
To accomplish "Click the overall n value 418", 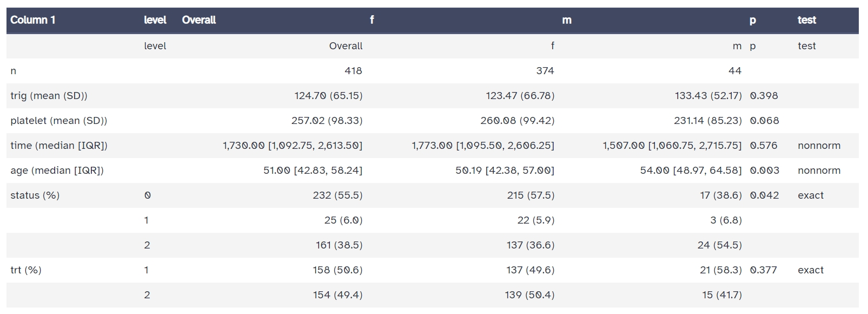I will (353, 71).
